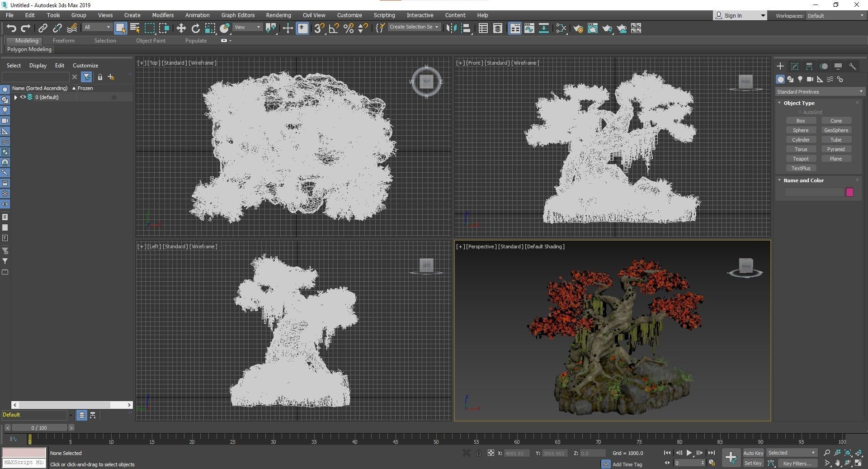The width and height of the screenshot is (868, 469).
Task: Toggle Angle Snap button
Action: (x=334, y=28)
